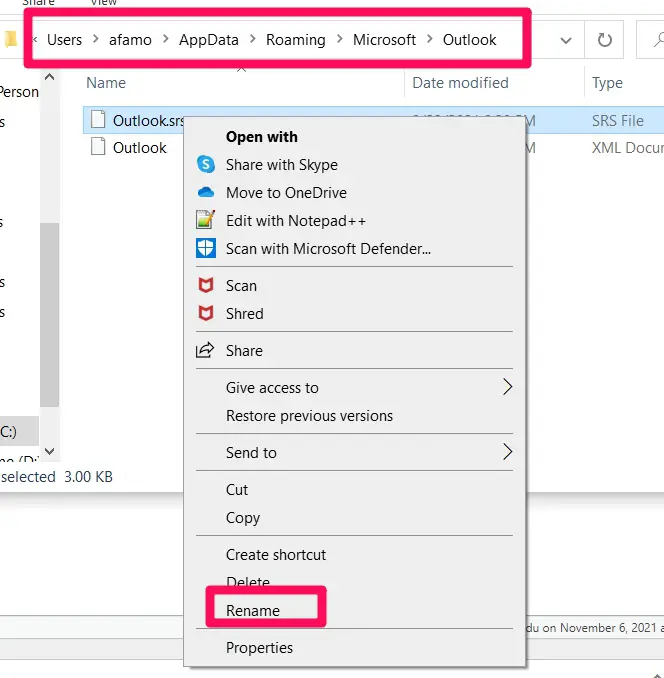Click the Share arrow icon
The image size is (664, 678).
pyautogui.click(x=205, y=350)
